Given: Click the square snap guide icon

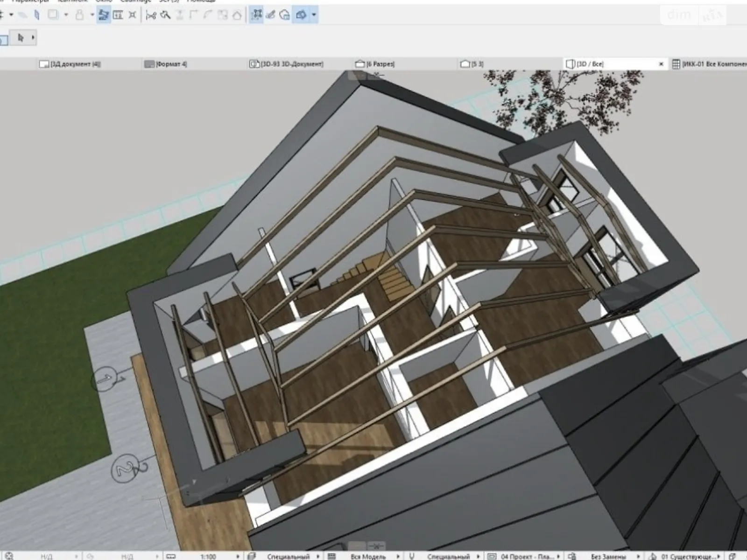Looking at the screenshot, I should pyautogui.click(x=53, y=15).
